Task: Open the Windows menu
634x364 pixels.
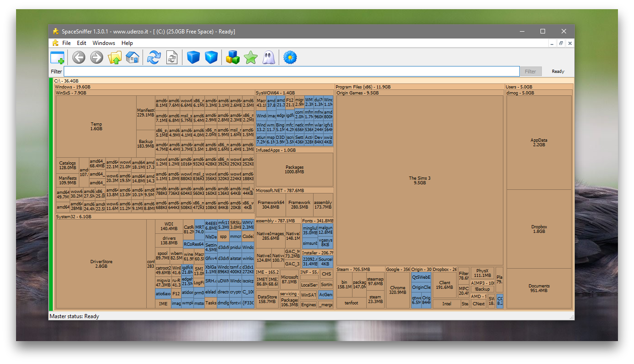Action: tap(104, 43)
